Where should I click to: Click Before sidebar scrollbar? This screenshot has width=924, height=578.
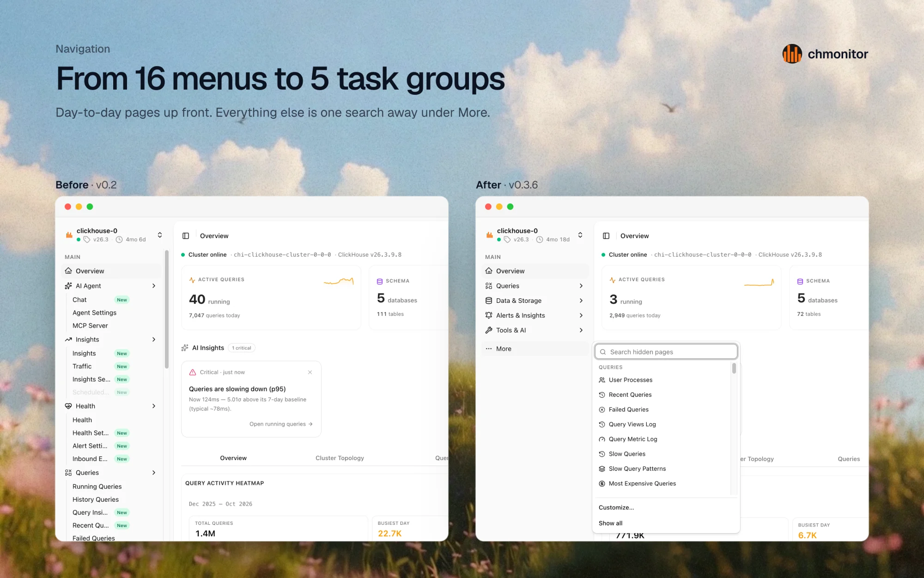(x=166, y=310)
